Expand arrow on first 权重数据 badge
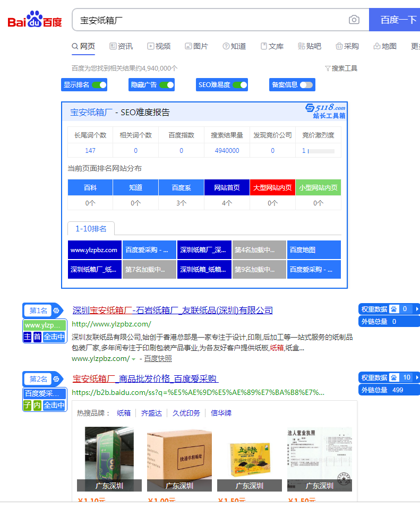The height and width of the screenshot is (508, 420). click(417, 309)
